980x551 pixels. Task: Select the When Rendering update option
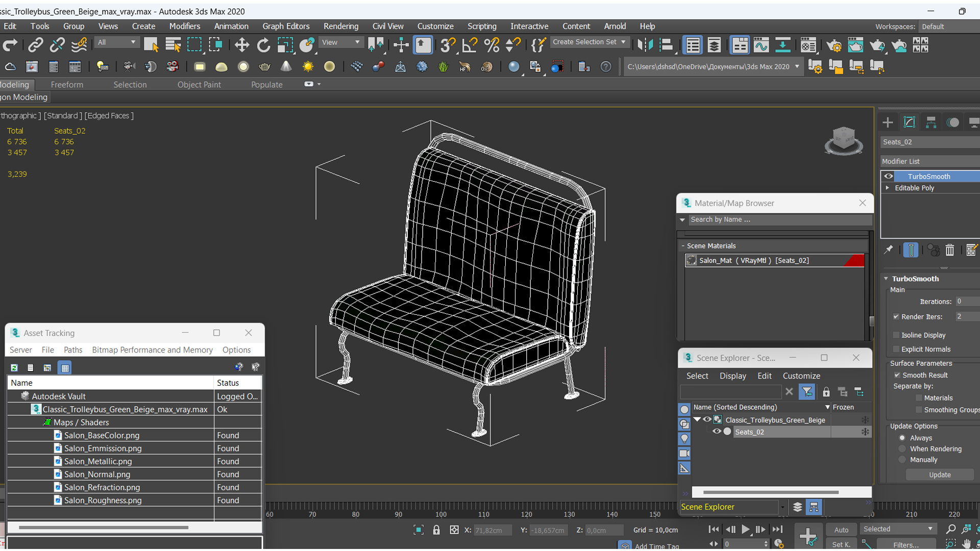[x=902, y=449]
